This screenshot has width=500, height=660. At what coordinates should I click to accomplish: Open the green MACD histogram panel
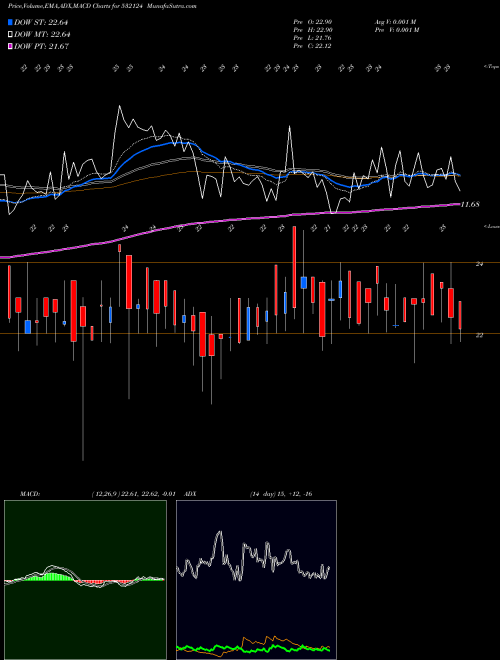point(85,580)
